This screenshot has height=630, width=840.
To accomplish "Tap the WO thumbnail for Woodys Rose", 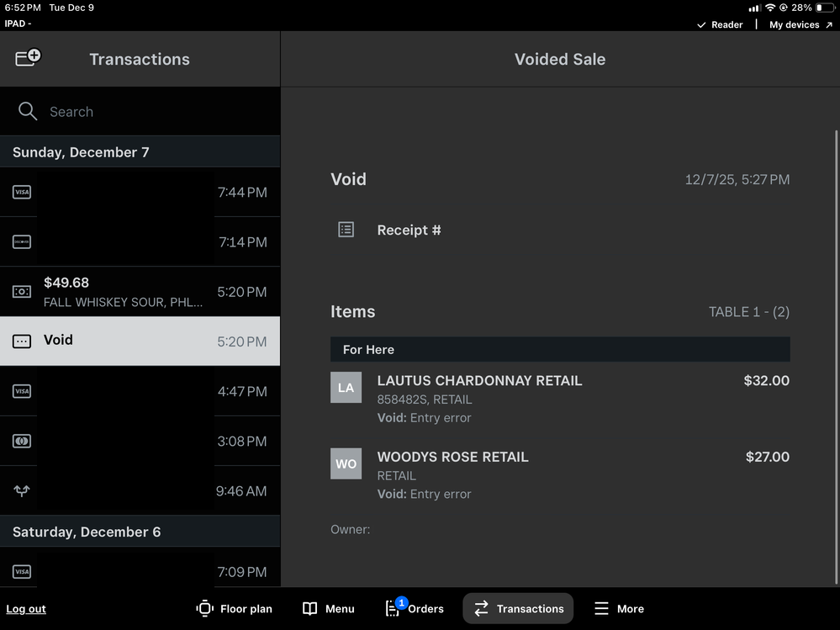I will pyautogui.click(x=346, y=463).
